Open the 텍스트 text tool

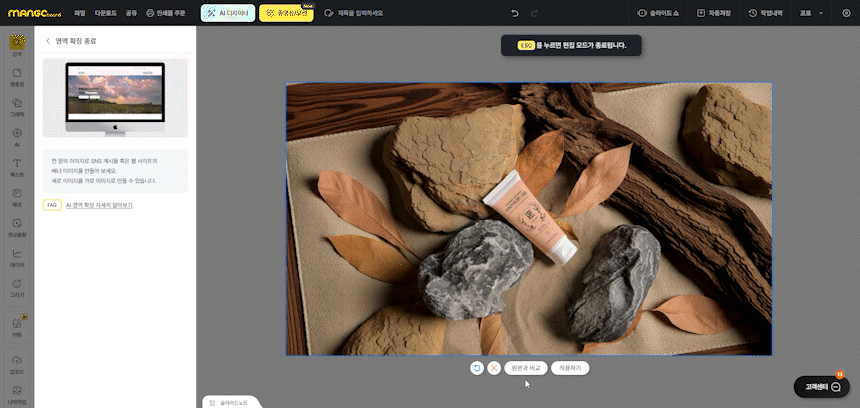[x=17, y=166]
